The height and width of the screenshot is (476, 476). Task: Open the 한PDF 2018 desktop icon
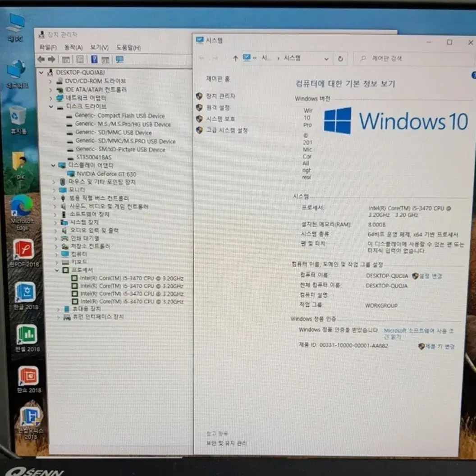[x=24, y=253]
